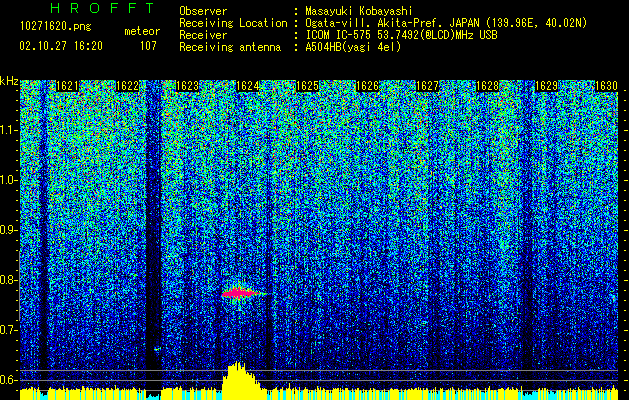Screen dimensions: 629x400
Task: Click the 1628 time marker
Action: [487, 86]
